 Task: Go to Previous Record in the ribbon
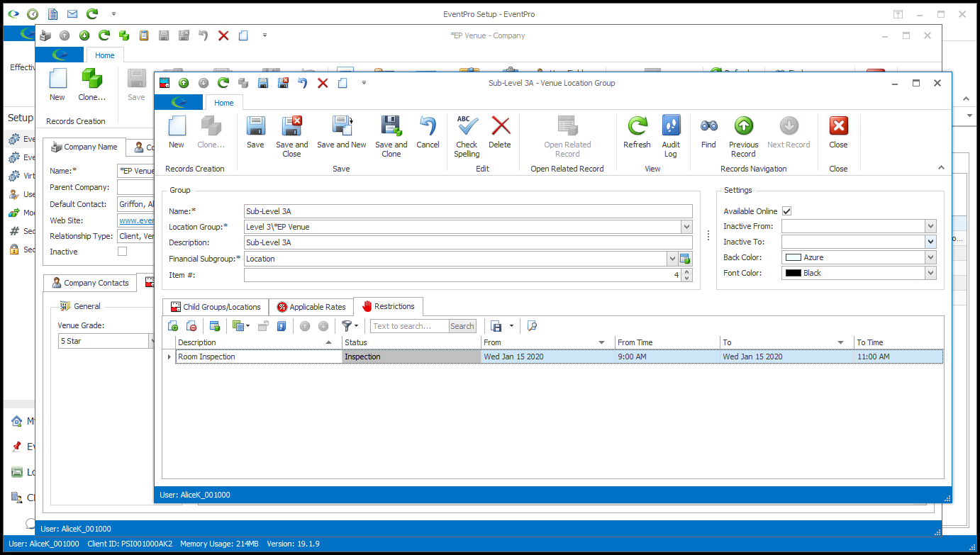[743, 137]
